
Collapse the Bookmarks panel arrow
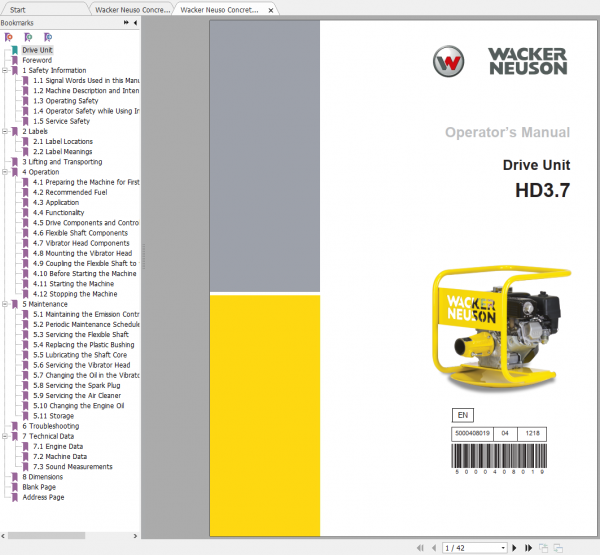tap(135, 23)
